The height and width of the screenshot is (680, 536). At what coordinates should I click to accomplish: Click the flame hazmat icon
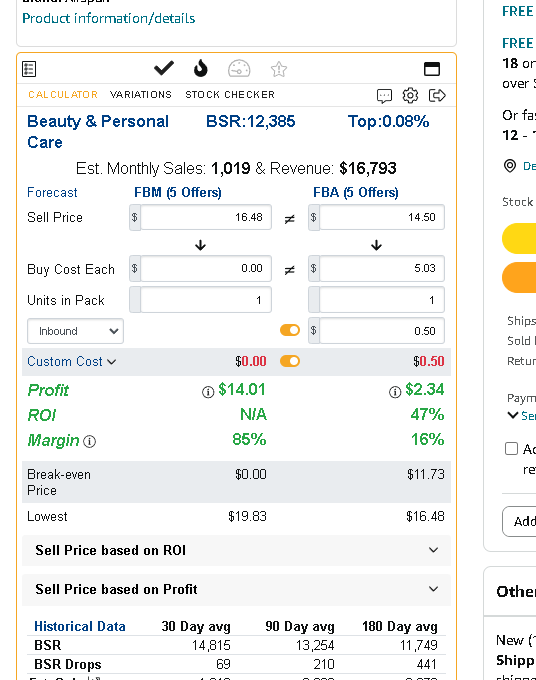[200, 68]
